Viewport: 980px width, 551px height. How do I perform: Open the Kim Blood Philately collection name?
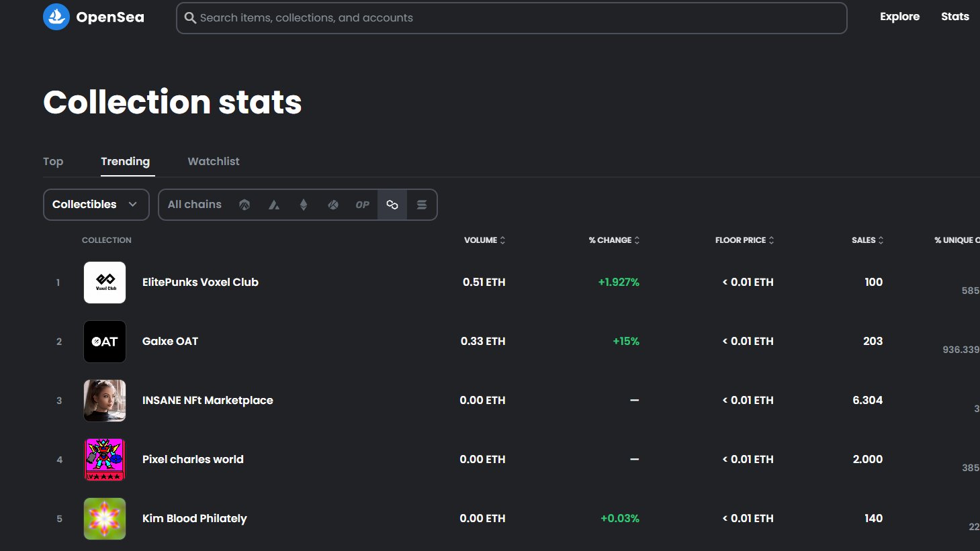click(195, 519)
